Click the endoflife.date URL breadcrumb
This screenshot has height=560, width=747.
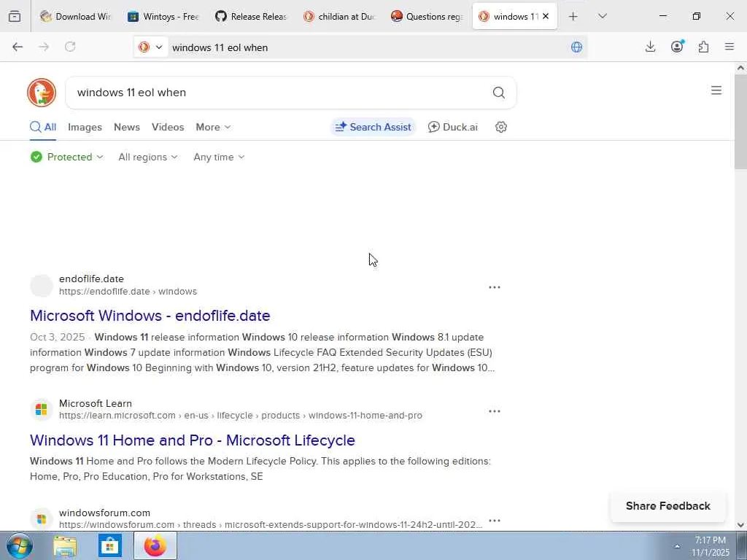[128, 292]
